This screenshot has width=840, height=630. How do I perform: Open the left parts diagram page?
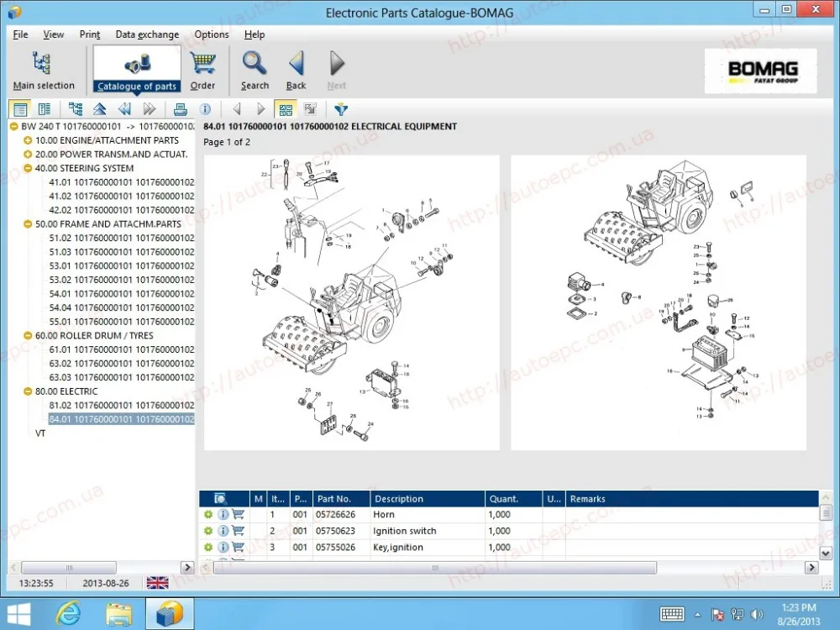[351, 302]
